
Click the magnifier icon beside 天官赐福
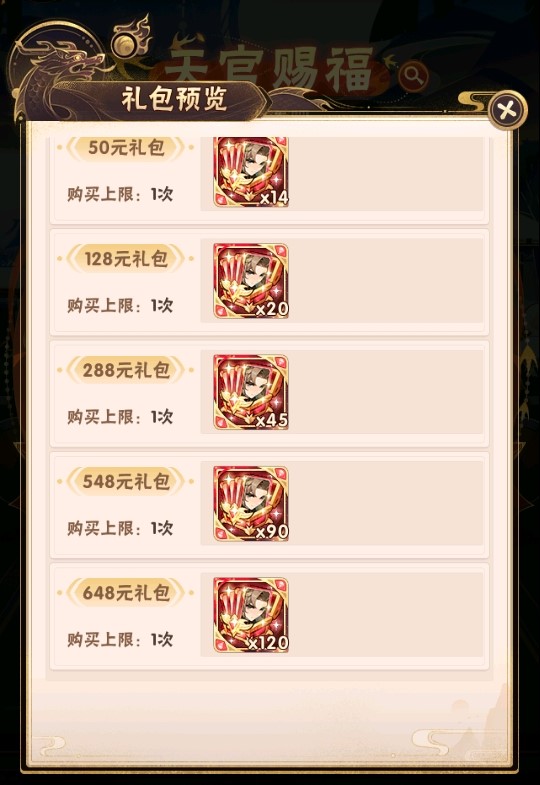point(414,76)
